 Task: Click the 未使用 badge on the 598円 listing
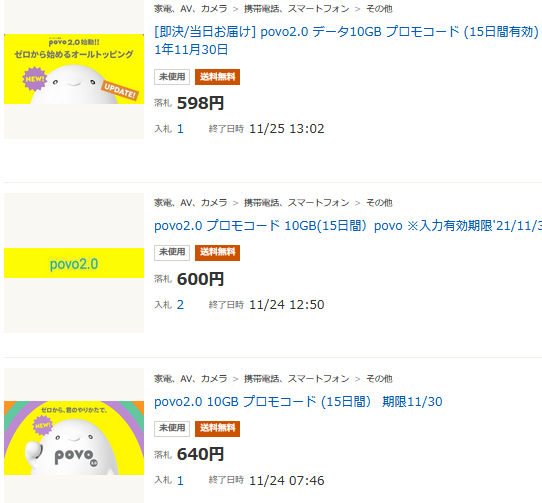172,77
